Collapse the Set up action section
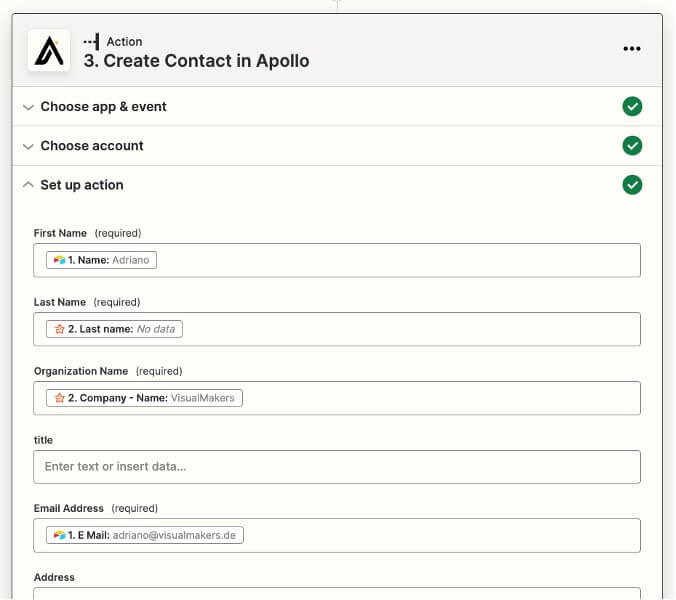 pos(28,185)
